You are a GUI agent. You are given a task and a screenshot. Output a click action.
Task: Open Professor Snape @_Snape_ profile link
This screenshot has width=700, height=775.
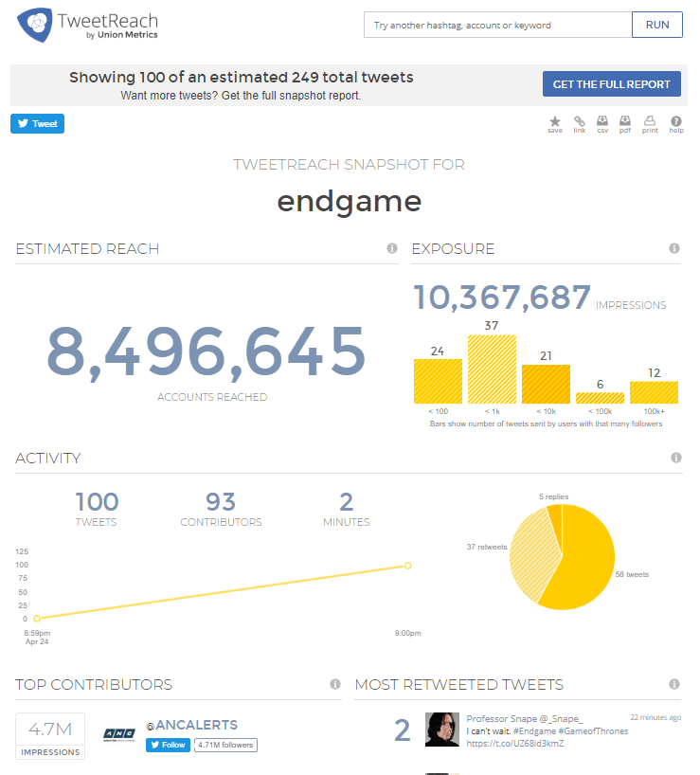tap(525, 719)
